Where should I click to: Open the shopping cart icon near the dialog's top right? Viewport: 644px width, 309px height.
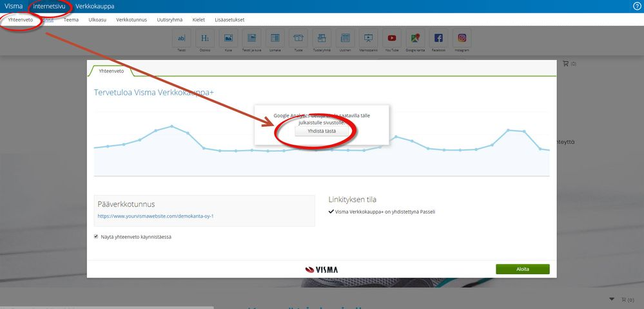tap(565, 64)
